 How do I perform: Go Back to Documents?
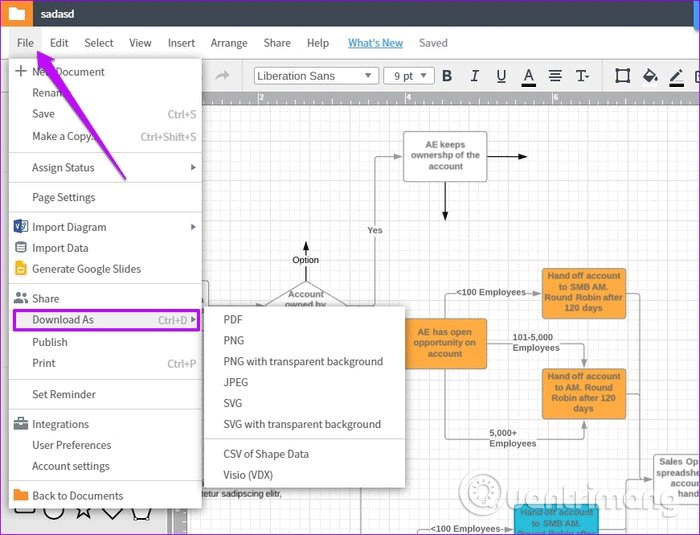105,495
